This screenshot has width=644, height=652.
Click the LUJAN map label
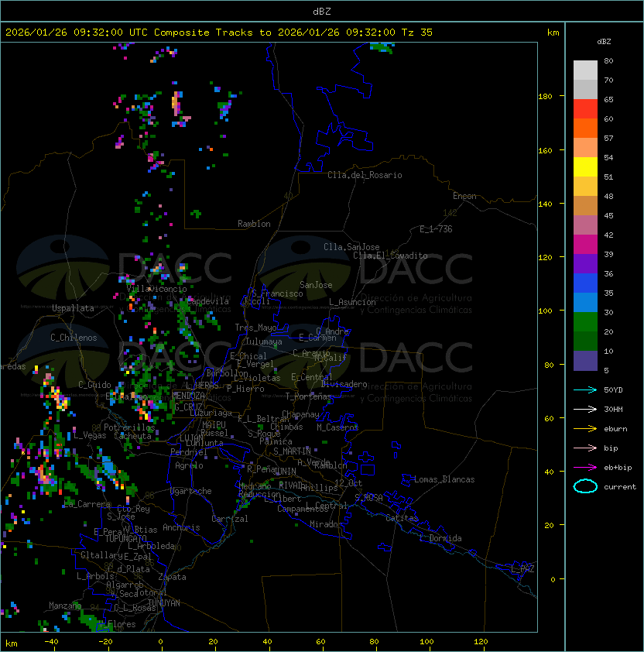(191, 438)
